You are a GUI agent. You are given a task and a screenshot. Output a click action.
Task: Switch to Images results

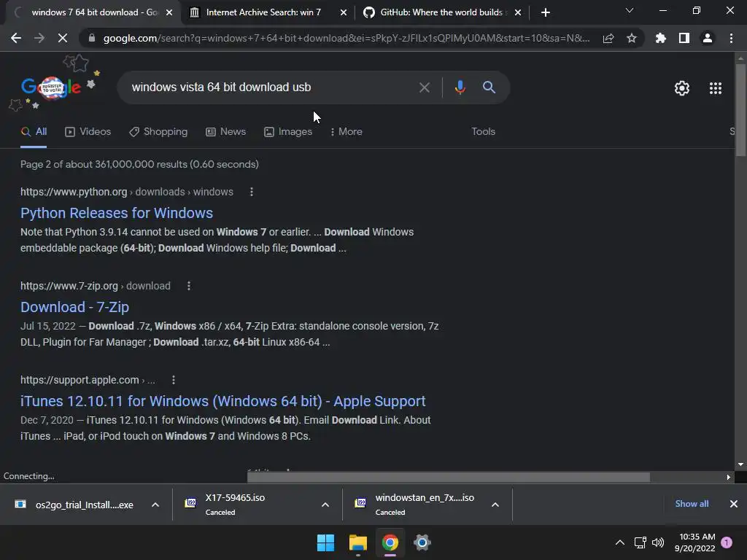[288, 132]
